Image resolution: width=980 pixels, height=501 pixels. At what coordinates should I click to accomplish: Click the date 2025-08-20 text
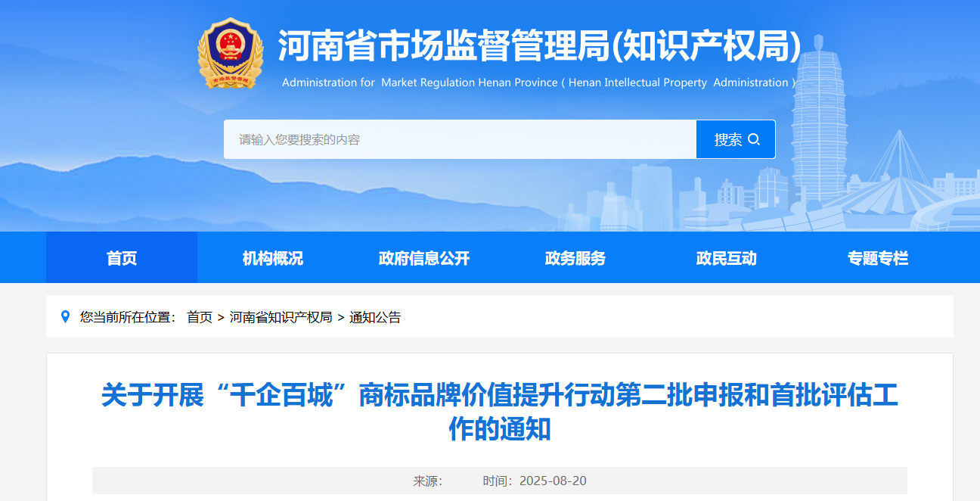click(553, 481)
